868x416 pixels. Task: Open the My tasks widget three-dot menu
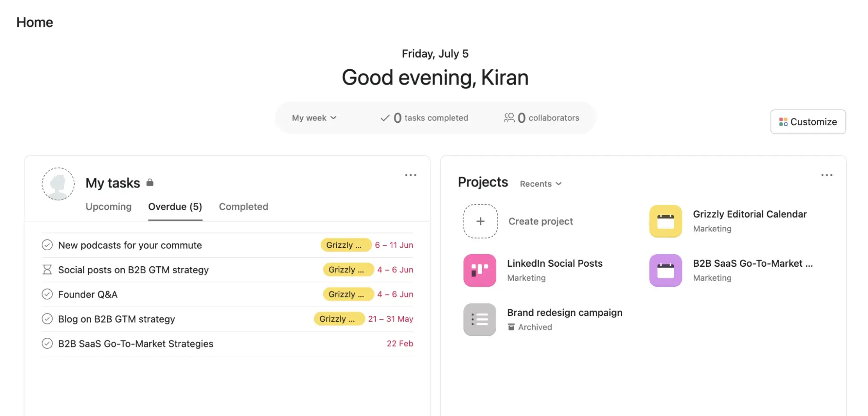pos(410,175)
